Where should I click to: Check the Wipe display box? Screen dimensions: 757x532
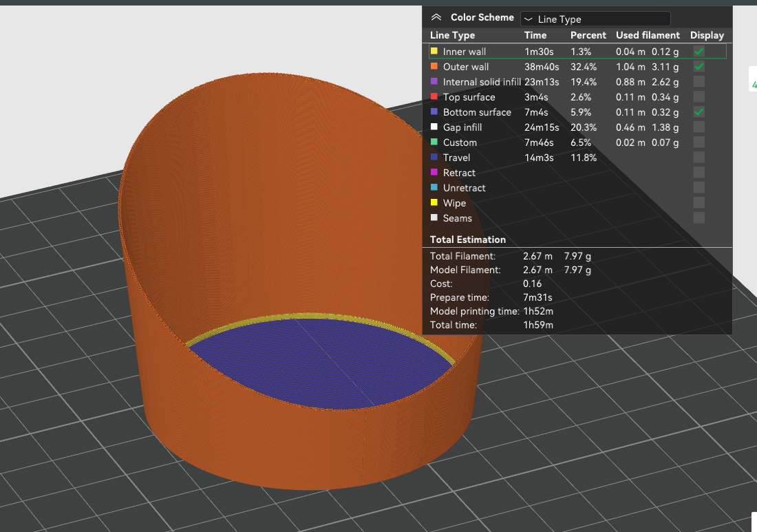tap(699, 203)
